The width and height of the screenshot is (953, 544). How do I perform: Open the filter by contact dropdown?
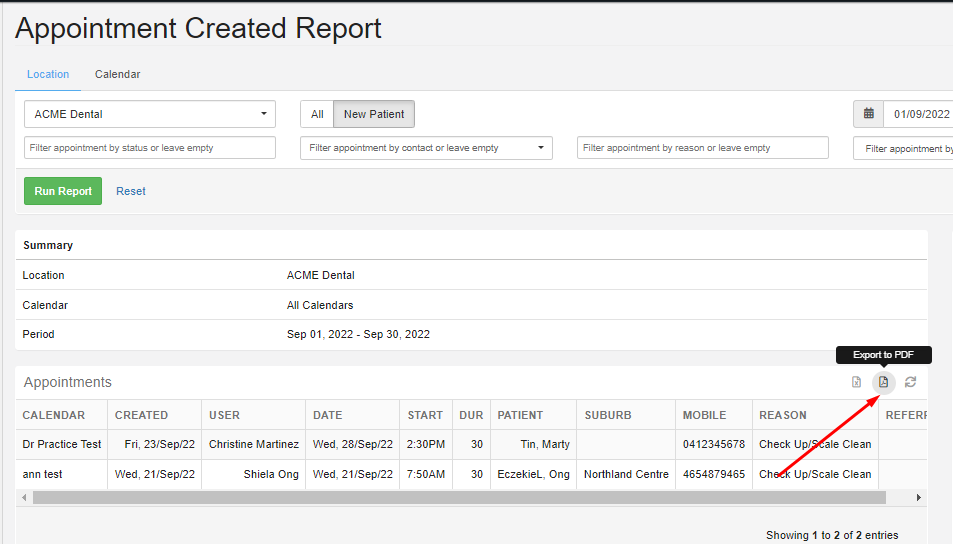[x=426, y=148]
